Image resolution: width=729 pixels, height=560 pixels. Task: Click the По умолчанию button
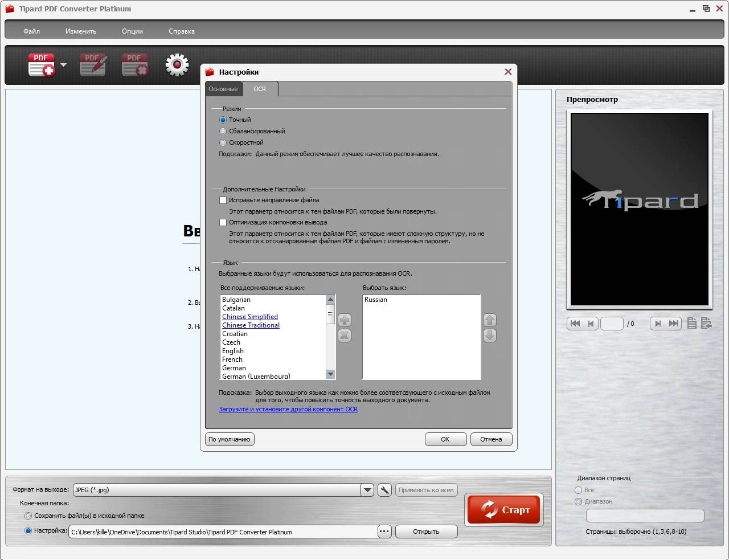[230, 439]
